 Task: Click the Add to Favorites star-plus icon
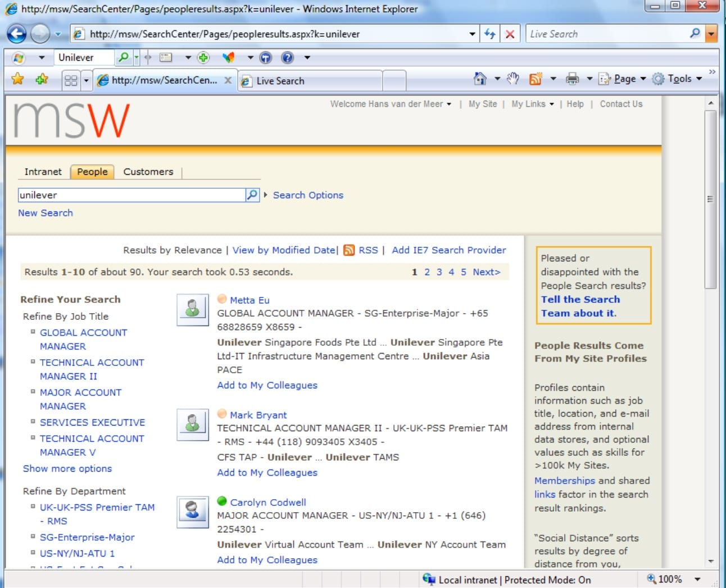pos(42,79)
